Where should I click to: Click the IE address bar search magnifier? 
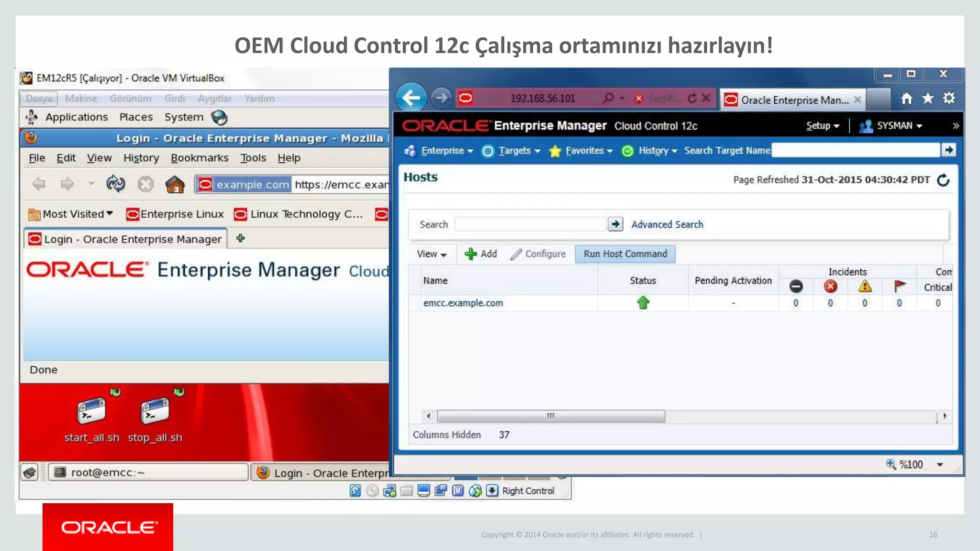point(608,98)
